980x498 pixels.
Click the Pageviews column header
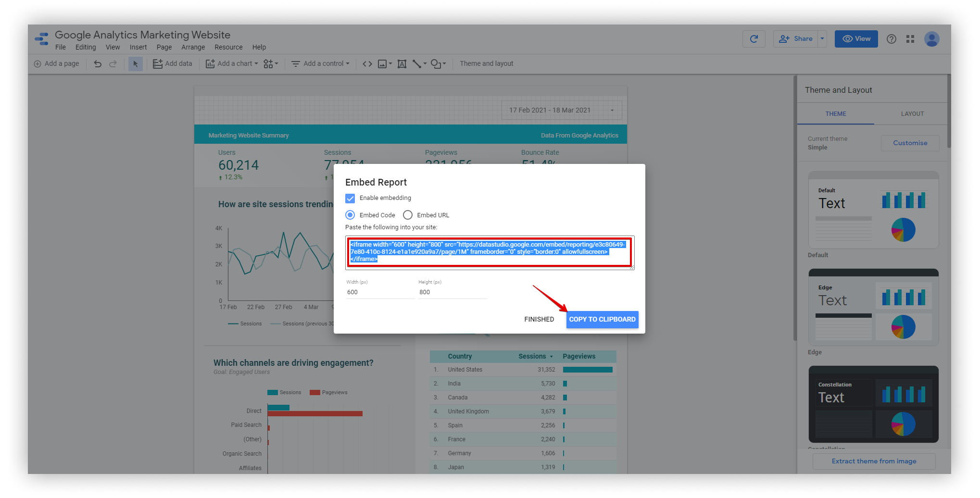579,357
